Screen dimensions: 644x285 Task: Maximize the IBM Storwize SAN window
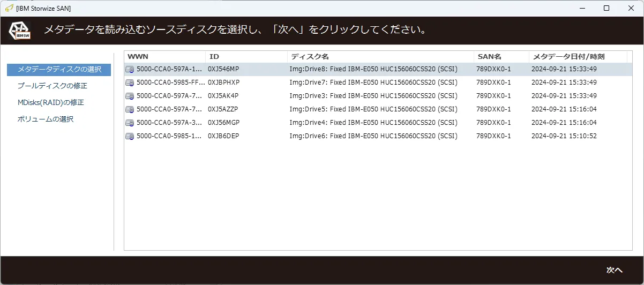pyautogui.click(x=606, y=8)
